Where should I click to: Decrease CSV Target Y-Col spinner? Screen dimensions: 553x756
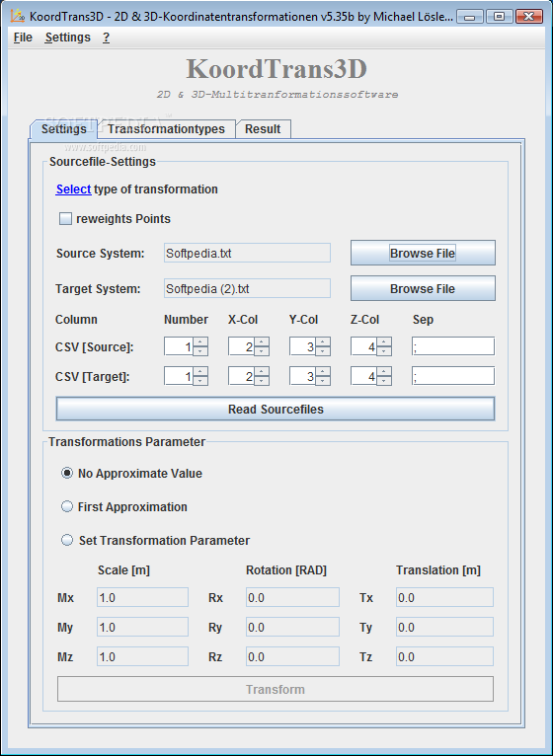tap(323, 381)
